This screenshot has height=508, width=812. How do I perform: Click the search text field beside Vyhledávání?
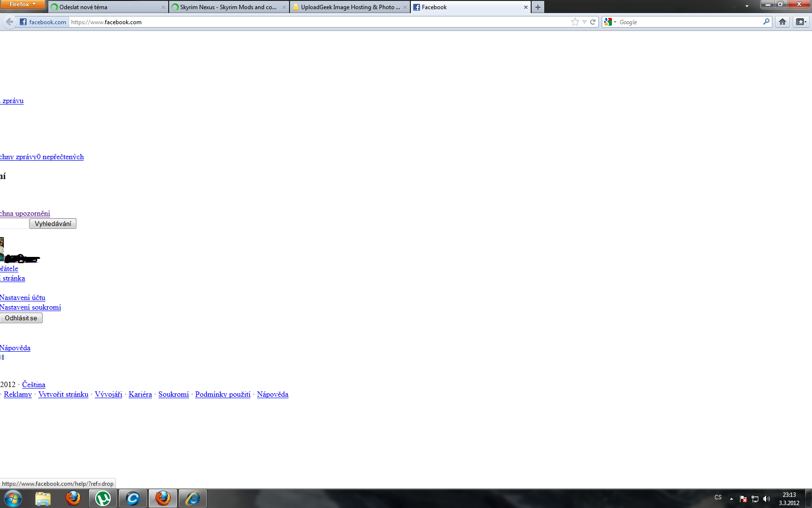(14, 224)
